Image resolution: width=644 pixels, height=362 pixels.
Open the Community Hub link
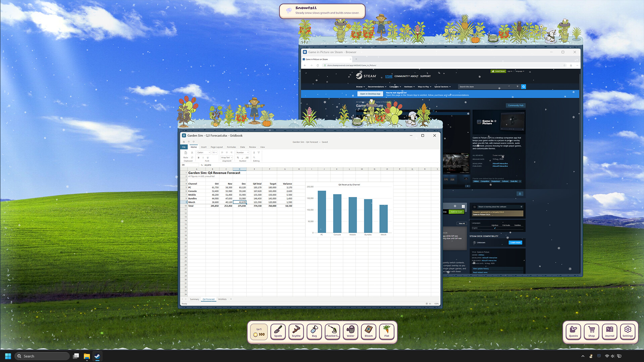(x=516, y=106)
